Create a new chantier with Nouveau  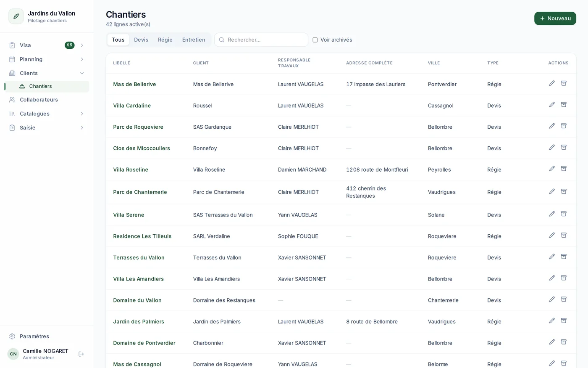555,19
